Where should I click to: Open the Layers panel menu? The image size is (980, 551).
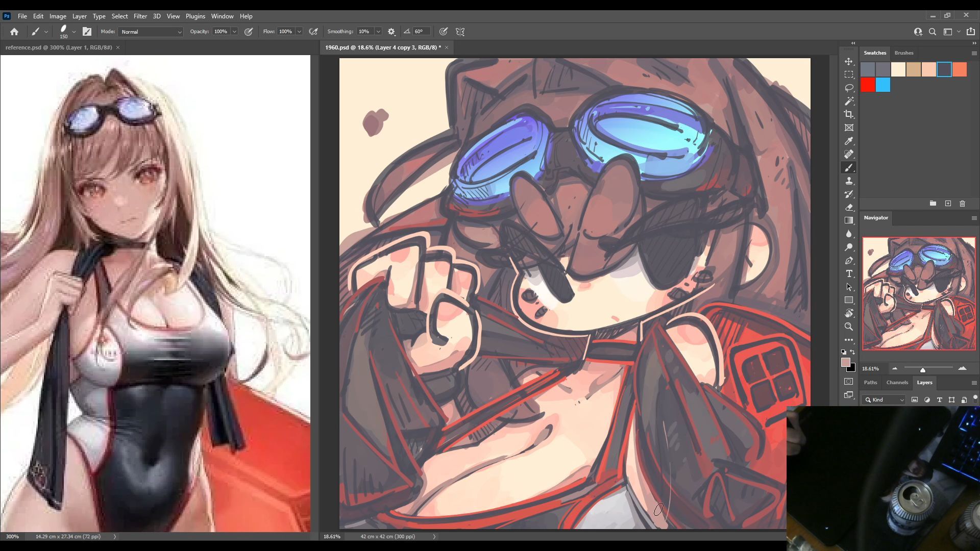974,383
